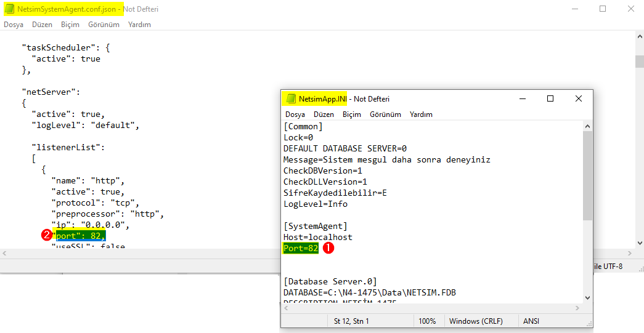Open Düzen menu in NetsimApp.INI window
The image size is (644, 333).
coord(324,114)
